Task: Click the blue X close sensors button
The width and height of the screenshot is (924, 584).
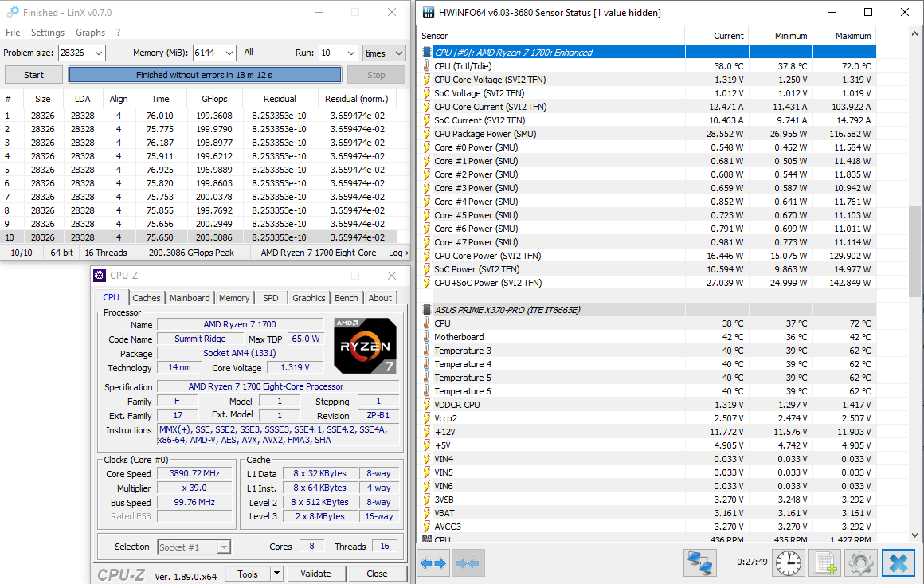Action: (898, 562)
